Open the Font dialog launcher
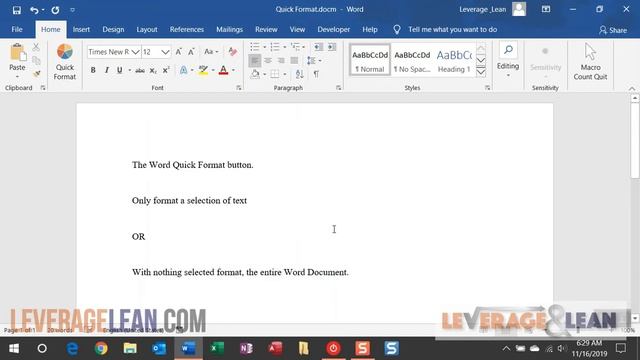640x360 pixels. click(x=239, y=88)
